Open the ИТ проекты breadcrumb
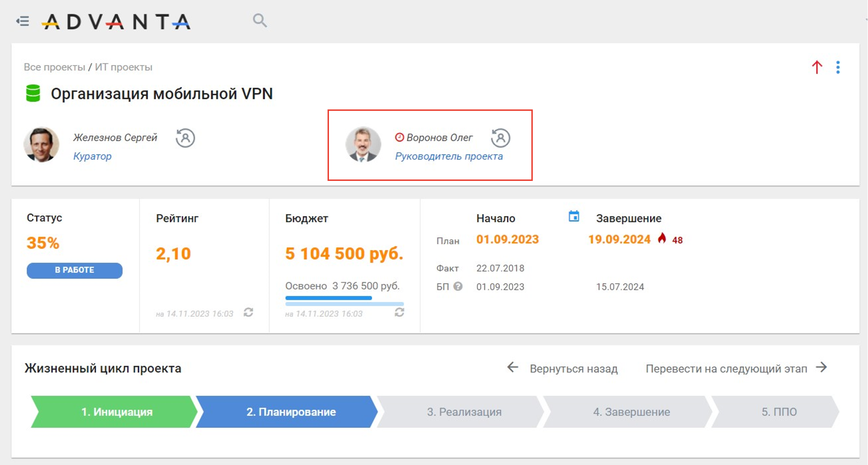Viewport: 868px width, 465px height. point(124,67)
